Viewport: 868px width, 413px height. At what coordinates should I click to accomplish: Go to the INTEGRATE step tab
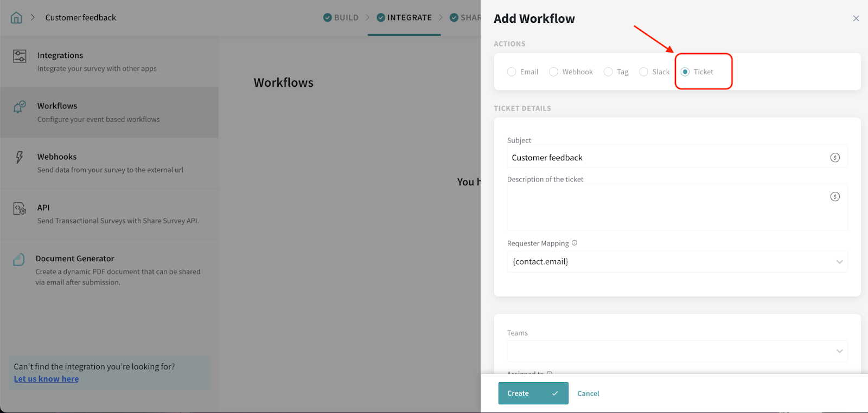[404, 17]
